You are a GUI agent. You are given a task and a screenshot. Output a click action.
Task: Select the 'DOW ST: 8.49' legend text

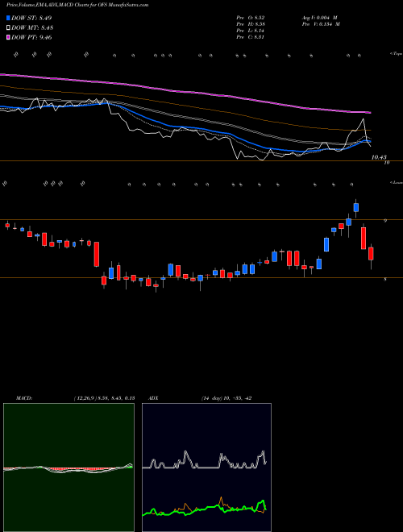click(31, 18)
